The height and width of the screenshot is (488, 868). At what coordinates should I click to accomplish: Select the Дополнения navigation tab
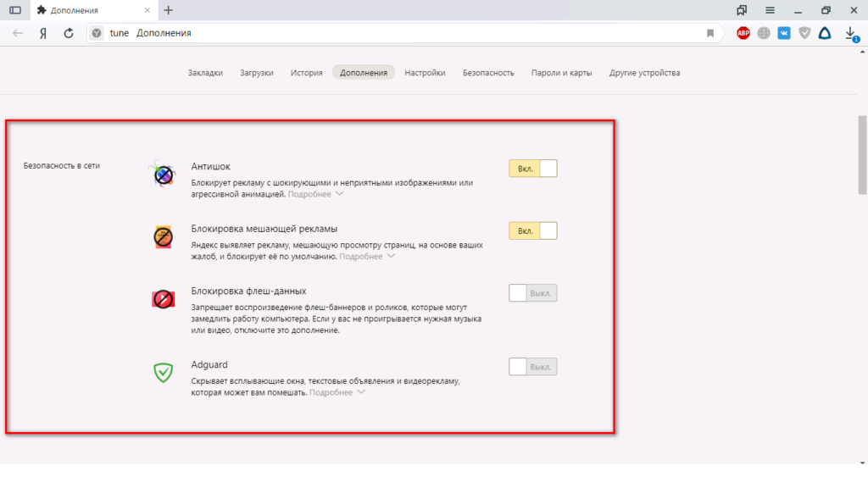(x=364, y=73)
